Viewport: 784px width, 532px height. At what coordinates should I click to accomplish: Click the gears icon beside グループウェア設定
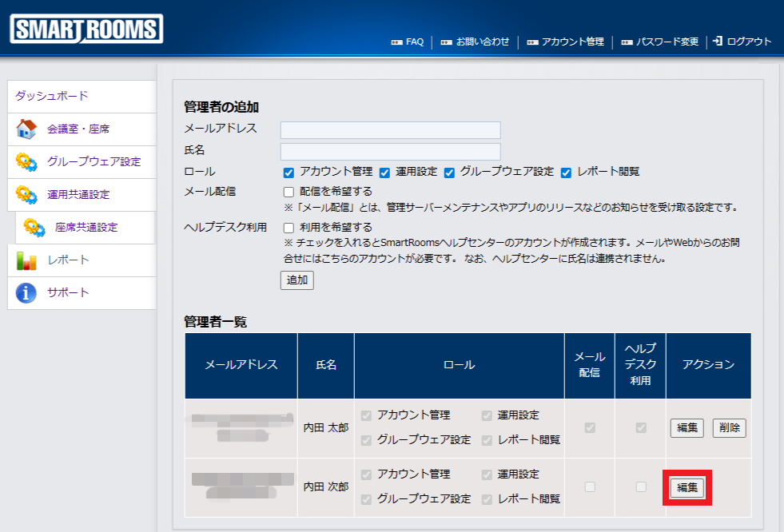pyautogui.click(x=26, y=161)
